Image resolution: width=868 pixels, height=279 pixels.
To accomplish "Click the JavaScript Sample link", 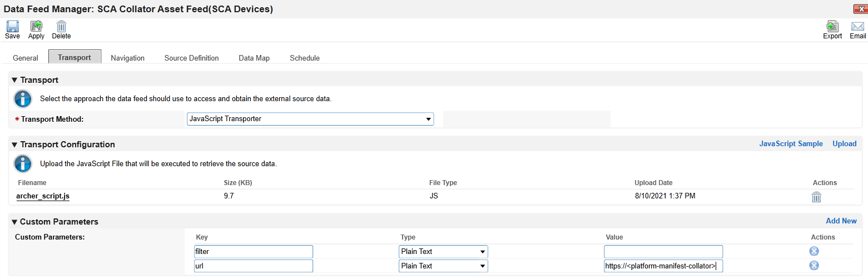I will 791,144.
